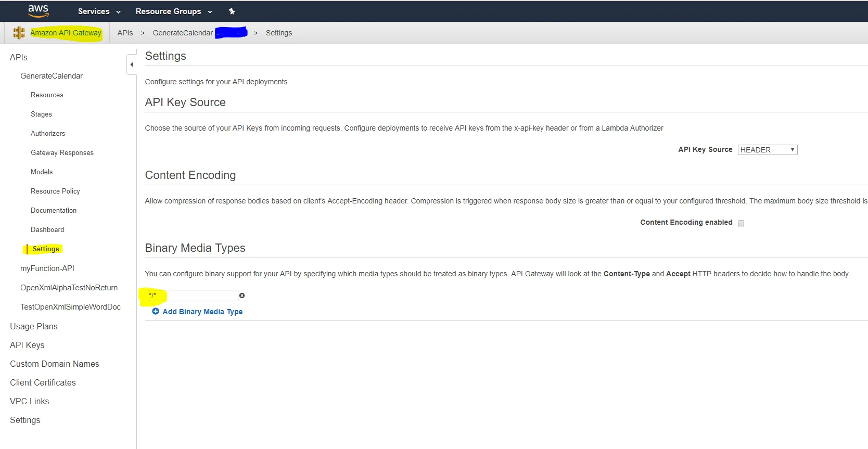
Task: Open APIs section in sidebar
Action: [19, 57]
